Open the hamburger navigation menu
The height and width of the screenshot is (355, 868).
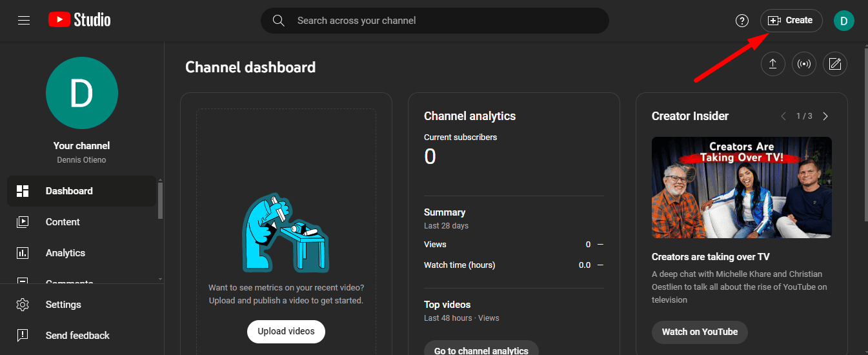[x=24, y=21]
